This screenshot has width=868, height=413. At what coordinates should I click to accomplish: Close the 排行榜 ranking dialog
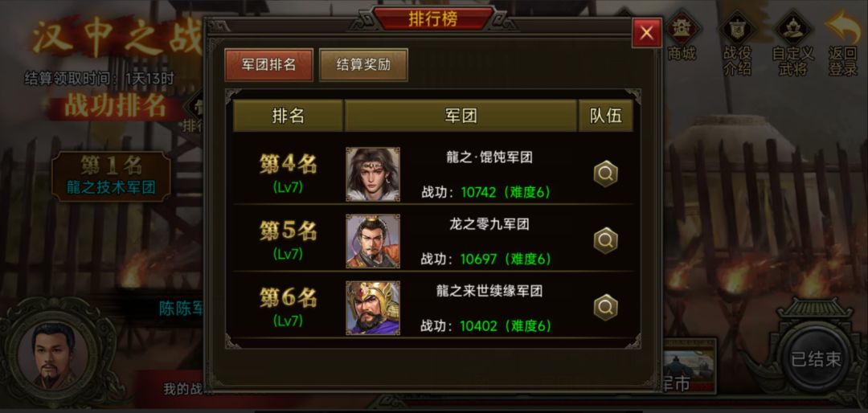[646, 33]
